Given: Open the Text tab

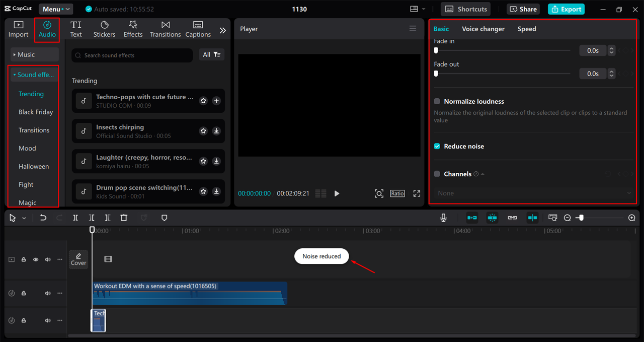Looking at the screenshot, I should [76, 29].
